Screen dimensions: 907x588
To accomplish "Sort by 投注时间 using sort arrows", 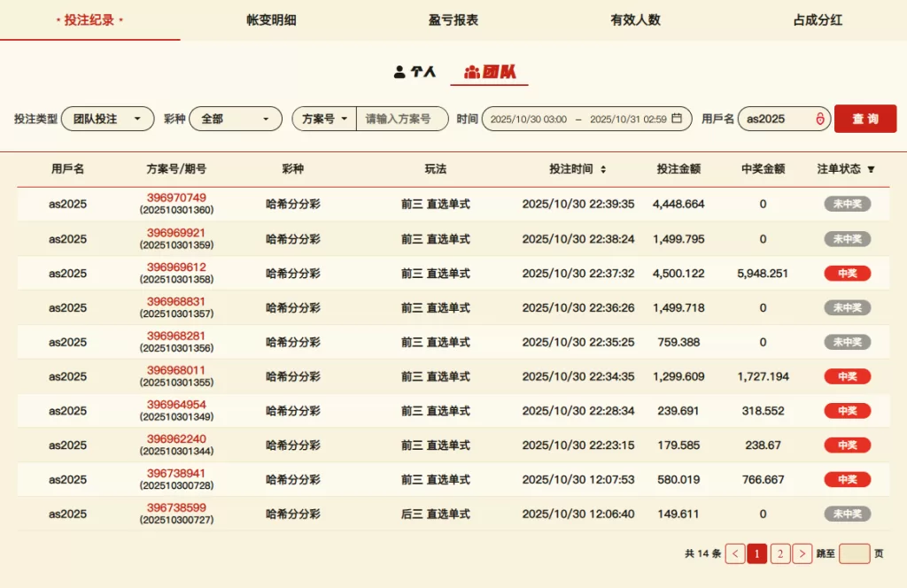I will (603, 169).
